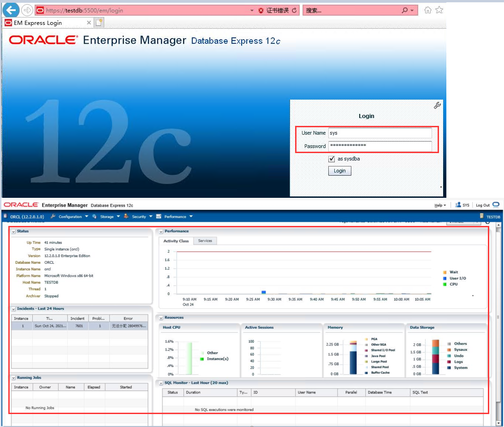Viewport: 504px width, 427px height.
Task: Click the browser forward arrow button
Action: [x=27, y=10]
